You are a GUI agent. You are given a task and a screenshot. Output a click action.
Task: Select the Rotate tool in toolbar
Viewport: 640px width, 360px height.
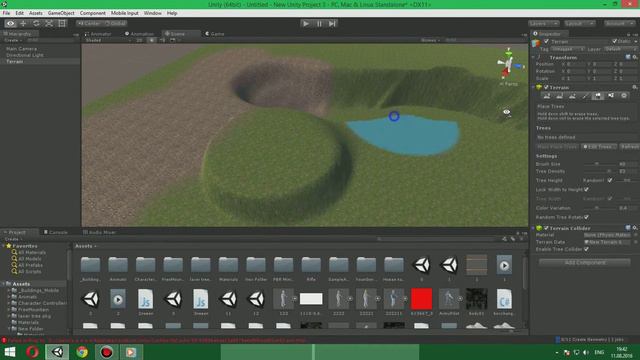coord(36,24)
